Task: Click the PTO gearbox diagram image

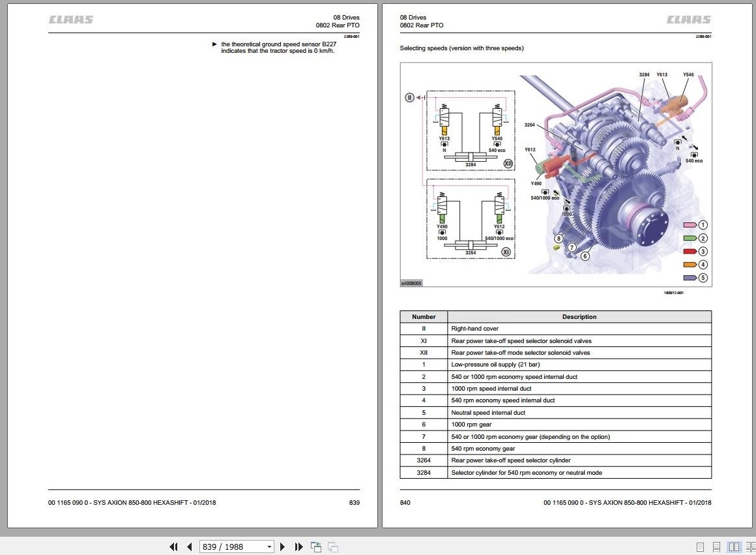Action: click(x=556, y=175)
